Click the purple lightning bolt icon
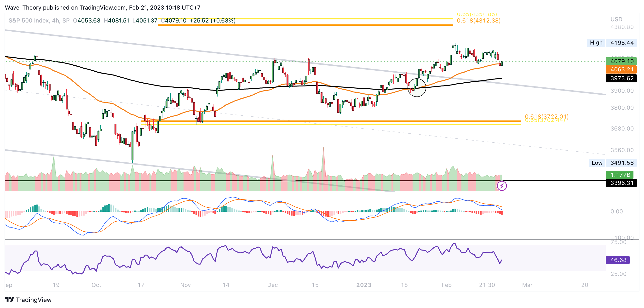The image size is (644, 308). tap(501, 186)
